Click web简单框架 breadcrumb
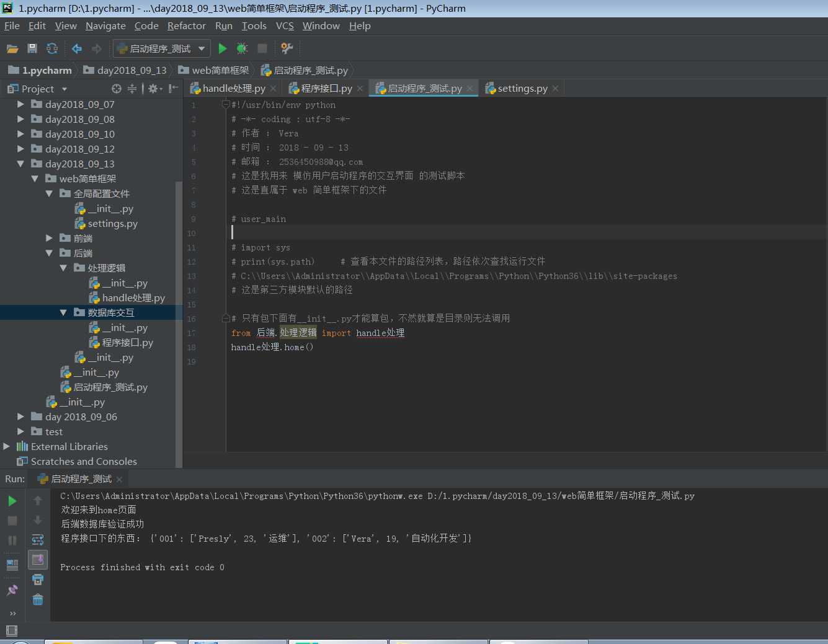The height and width of the screenshot is (644, 828). [214, 70]
